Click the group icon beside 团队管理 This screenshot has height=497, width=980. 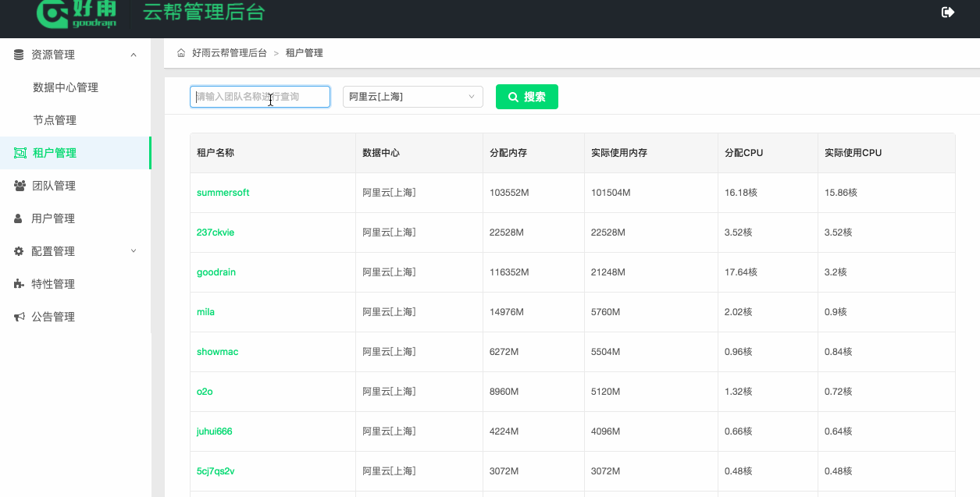coord(20,186)
